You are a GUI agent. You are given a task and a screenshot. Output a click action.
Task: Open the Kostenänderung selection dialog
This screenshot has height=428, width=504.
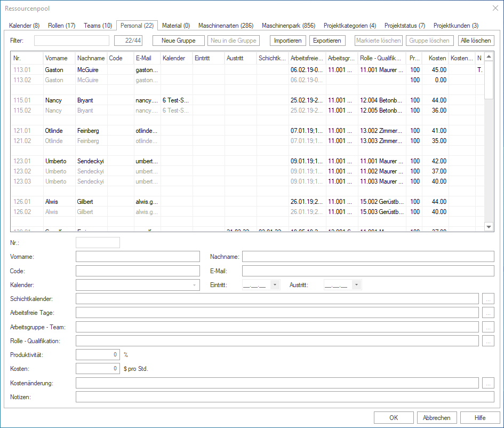(x=489, y=383)
